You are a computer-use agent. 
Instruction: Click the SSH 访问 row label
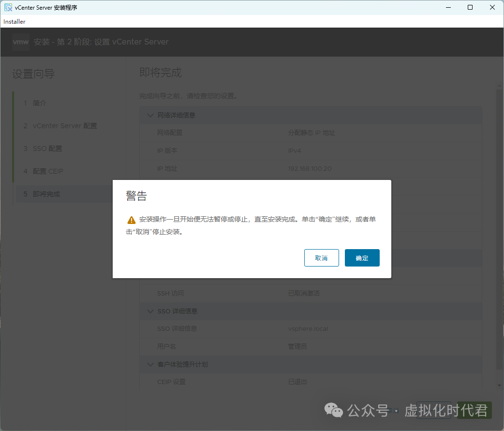tap(170, 294)
